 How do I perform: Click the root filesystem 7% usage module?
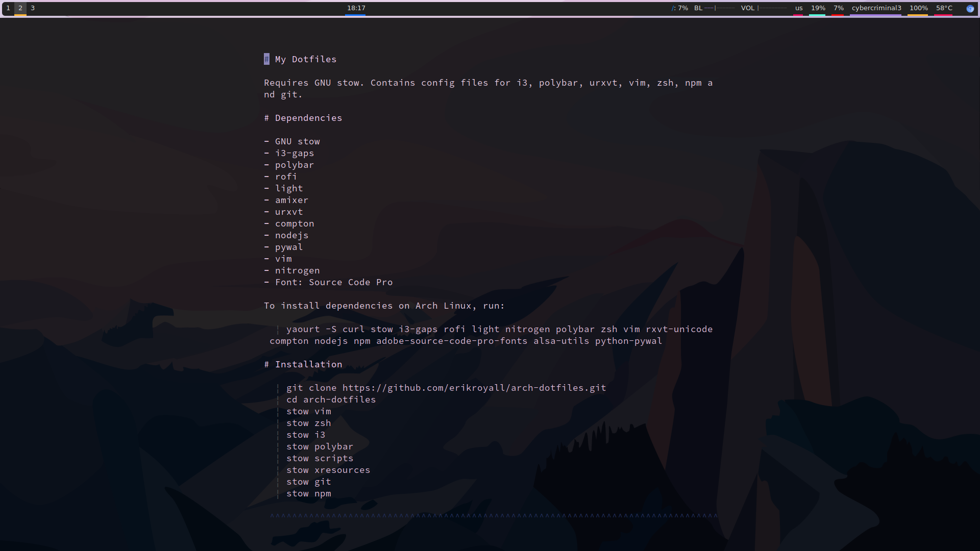(680, 8)
